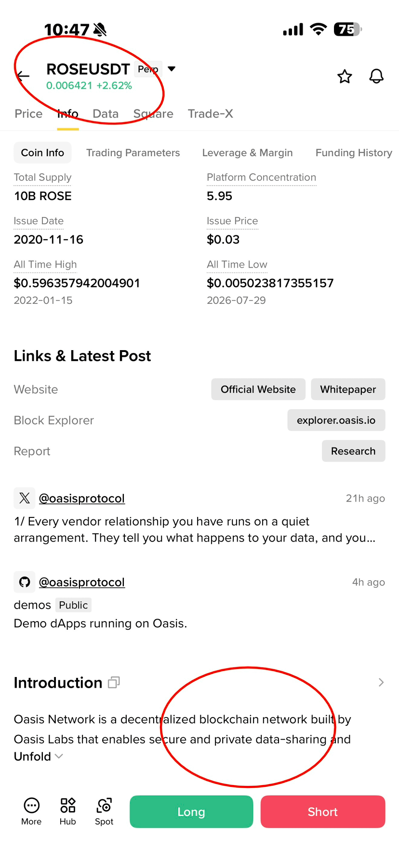Open the Introduction detail chevron
Viewport: 399px width, 868px height.
pyautogui.click(x=381, y=682)
